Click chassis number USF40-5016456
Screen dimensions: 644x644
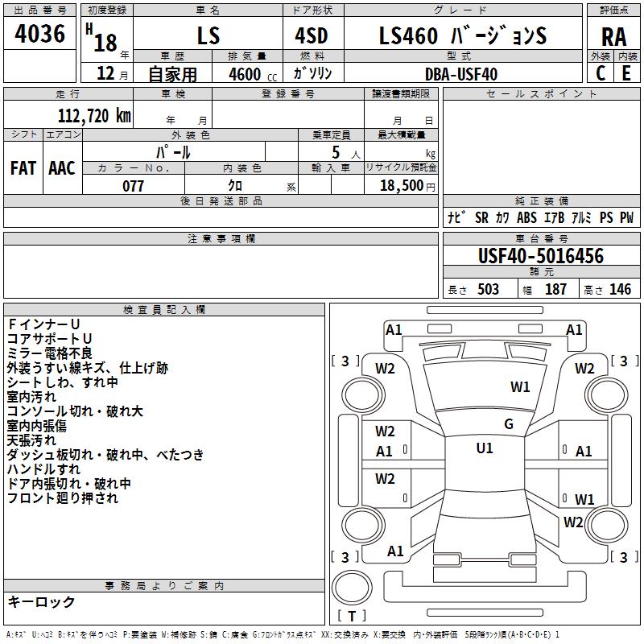pos(541,256)
